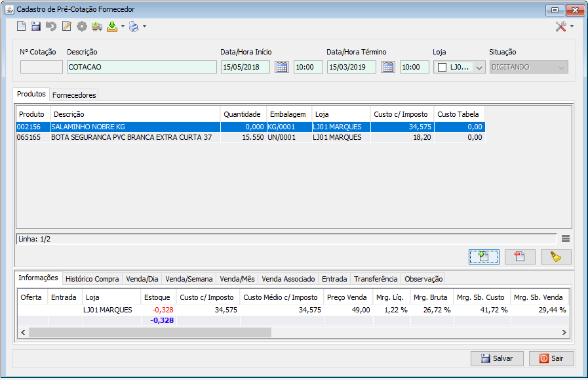Click the Preço Venda column header

[347, 297]
